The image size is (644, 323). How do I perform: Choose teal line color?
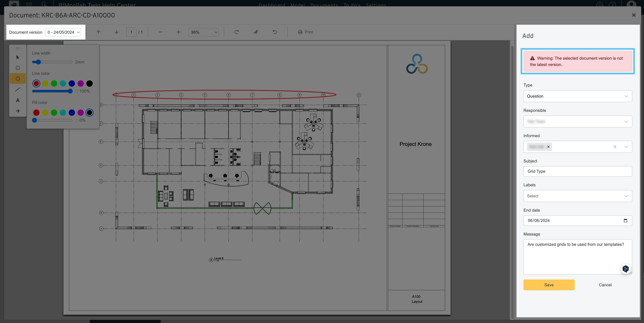click(63, 84)
